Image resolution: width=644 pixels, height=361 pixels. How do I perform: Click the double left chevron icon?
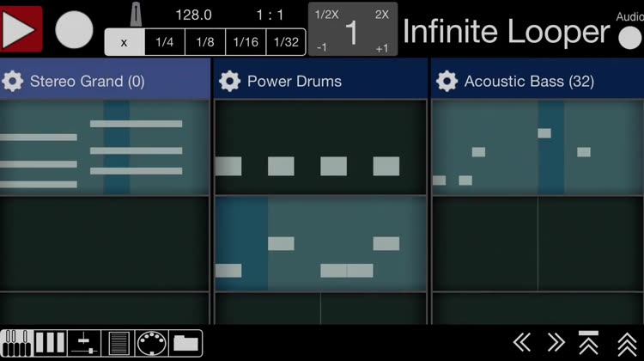(522, 342)
